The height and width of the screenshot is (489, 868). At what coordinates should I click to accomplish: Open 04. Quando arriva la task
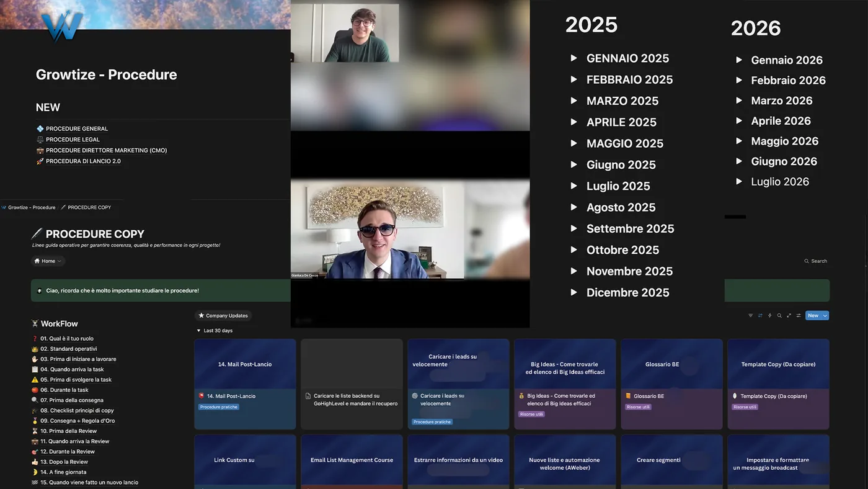(68, 370)
